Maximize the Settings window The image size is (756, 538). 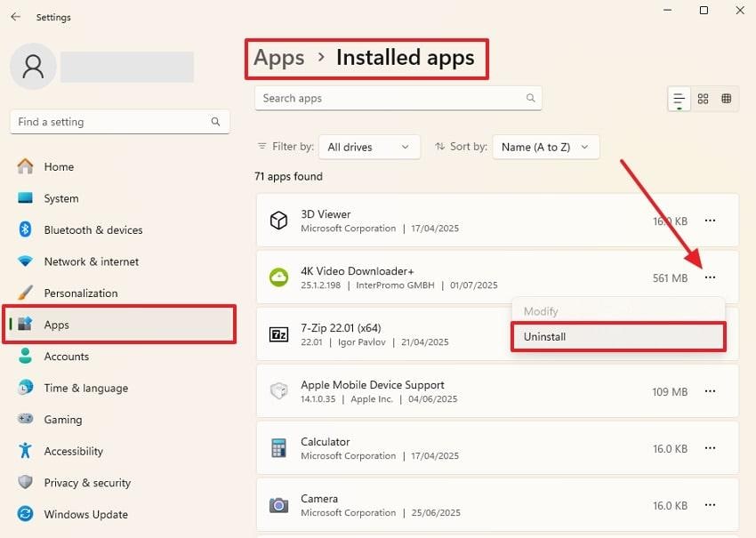704,10
